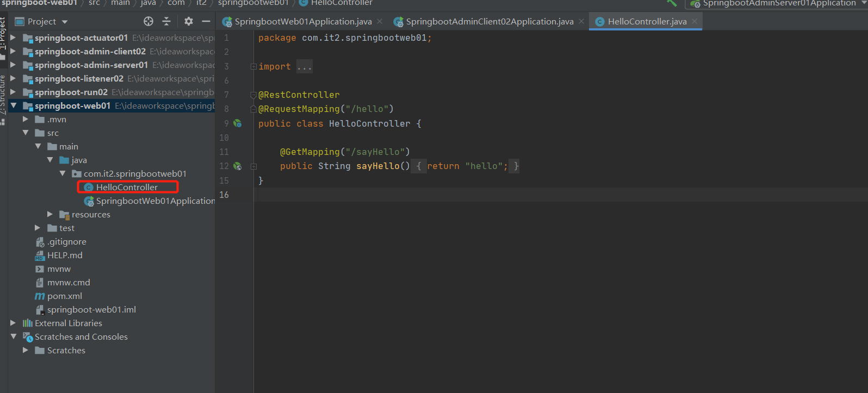This screenshot has height=393, width=868.
Task: Select mvnw.cmd file
Action: click(x=69, y=282)
